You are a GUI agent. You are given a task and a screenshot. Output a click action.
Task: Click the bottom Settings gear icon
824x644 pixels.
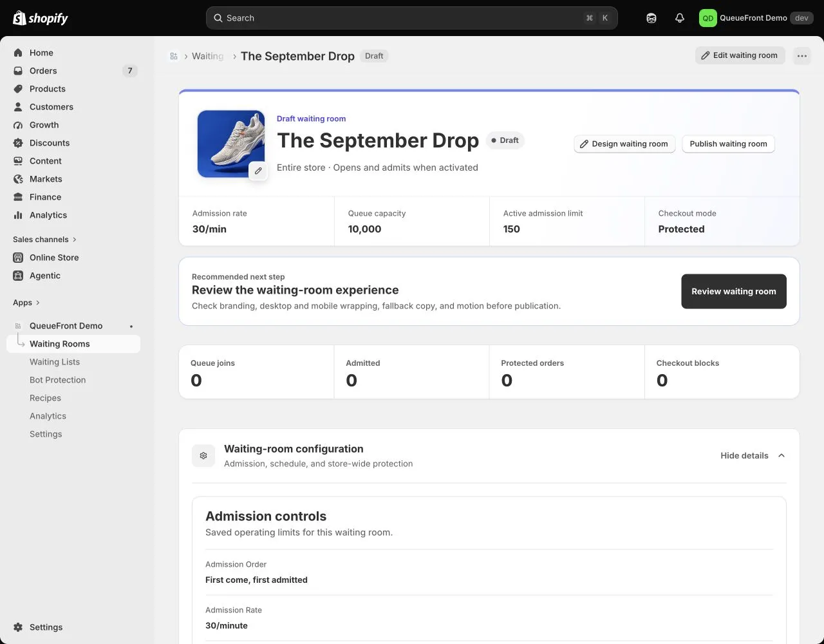coord(18,627)
